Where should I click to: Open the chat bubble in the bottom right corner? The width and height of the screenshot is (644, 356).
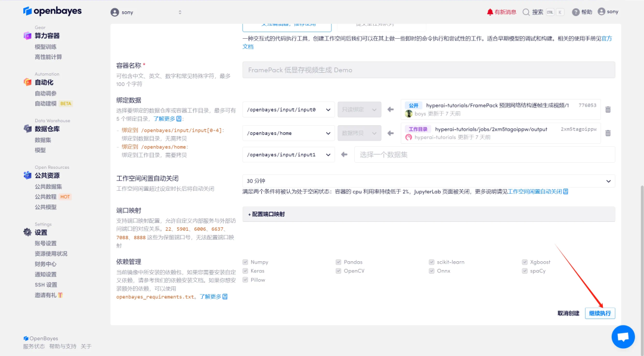(x=623, y=337)
